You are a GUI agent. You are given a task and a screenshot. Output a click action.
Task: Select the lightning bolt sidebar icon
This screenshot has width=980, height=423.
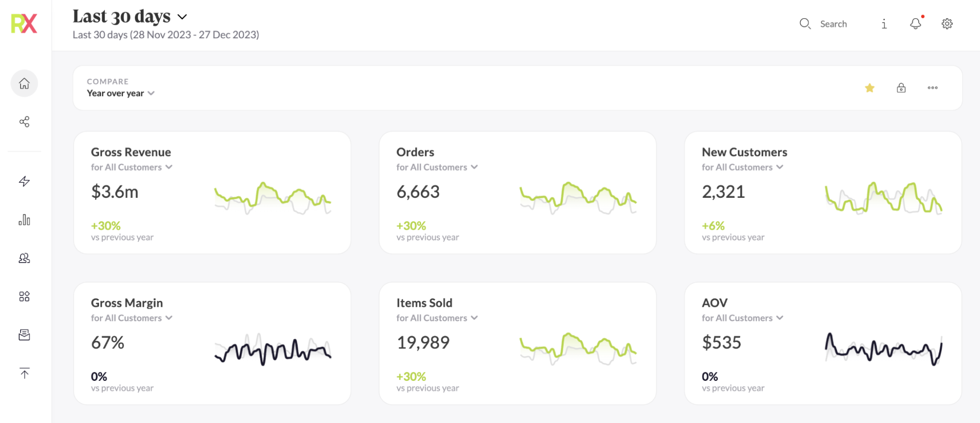24,181
